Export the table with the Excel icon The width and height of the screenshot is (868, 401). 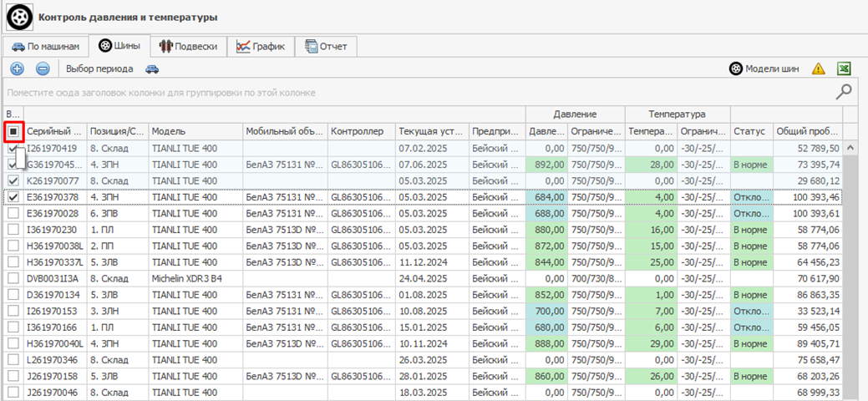[845, 69]
